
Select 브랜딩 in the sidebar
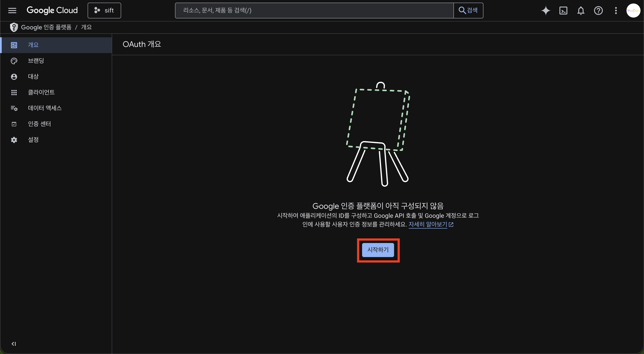tap(36, 61)
